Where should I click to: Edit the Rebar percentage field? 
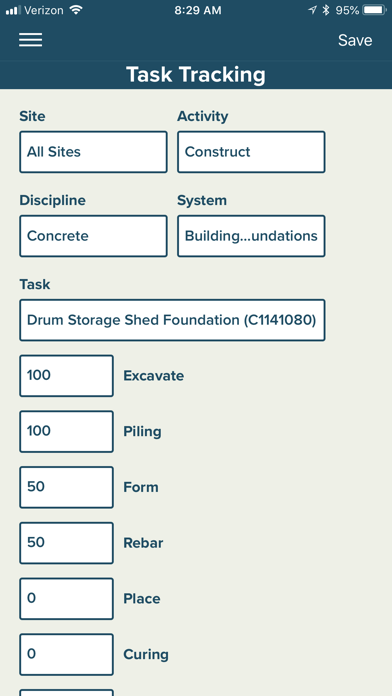(x=66, y=543)
